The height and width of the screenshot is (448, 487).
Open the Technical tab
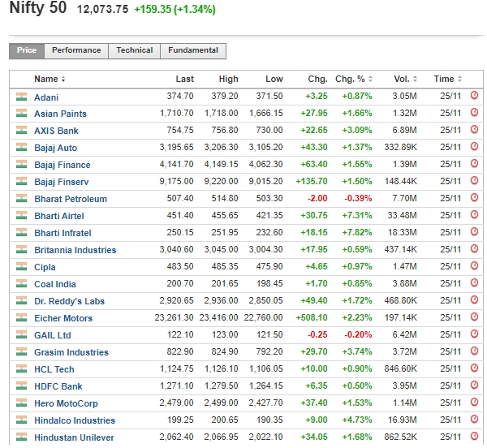pos(134,50)
